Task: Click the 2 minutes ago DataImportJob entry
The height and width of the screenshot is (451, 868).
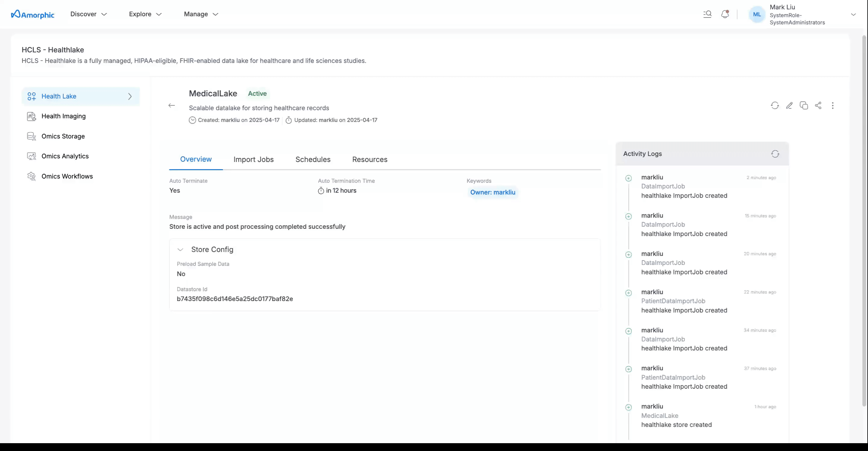Action: tap(663, 186)
